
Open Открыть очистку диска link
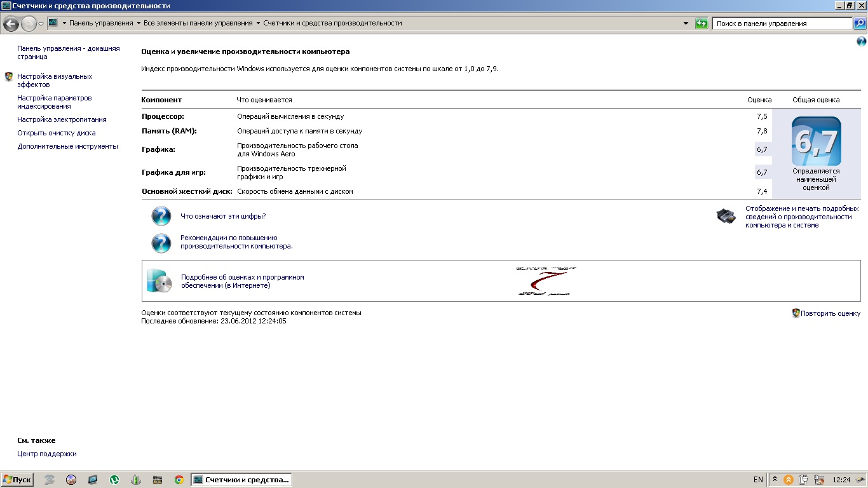coord(57,133)
